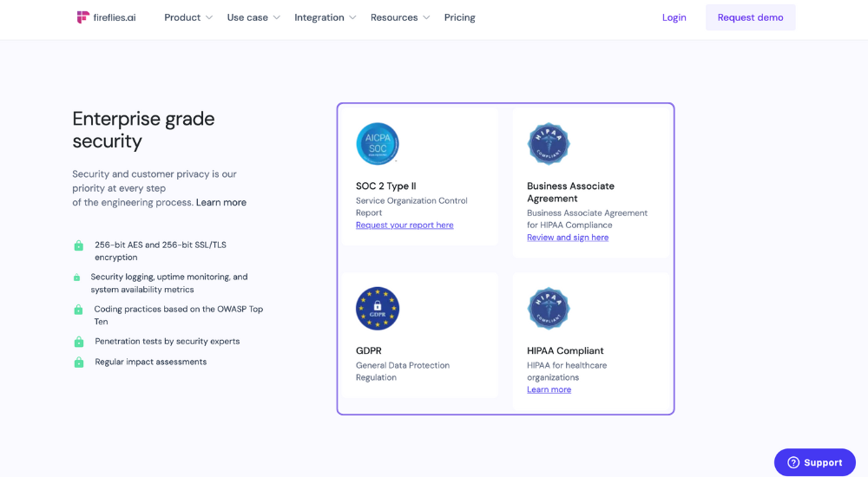Screen dimensions: 868x477
Task: Click the question mark icon in Support button
Action: click(x=793, y=462)
